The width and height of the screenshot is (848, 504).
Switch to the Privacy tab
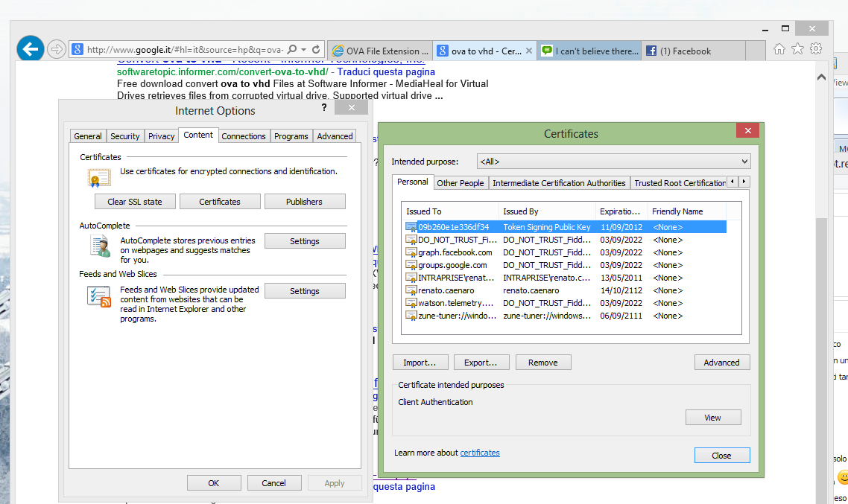click(161, 136)
